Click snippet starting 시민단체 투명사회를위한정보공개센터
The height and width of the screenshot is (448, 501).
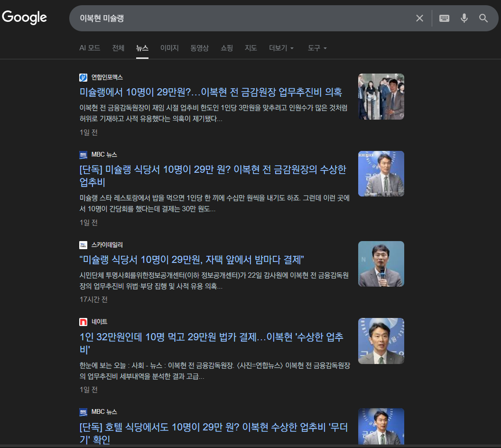click(214, 280)
